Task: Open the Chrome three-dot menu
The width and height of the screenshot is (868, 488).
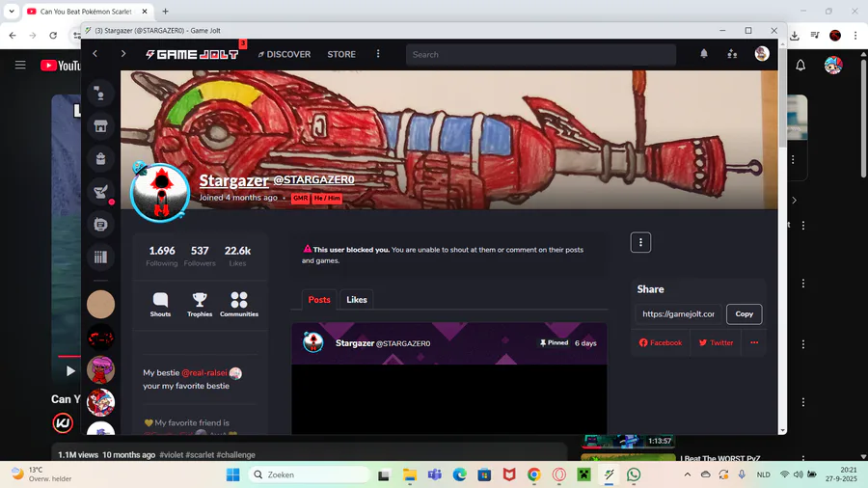Action: click(855, 36)
